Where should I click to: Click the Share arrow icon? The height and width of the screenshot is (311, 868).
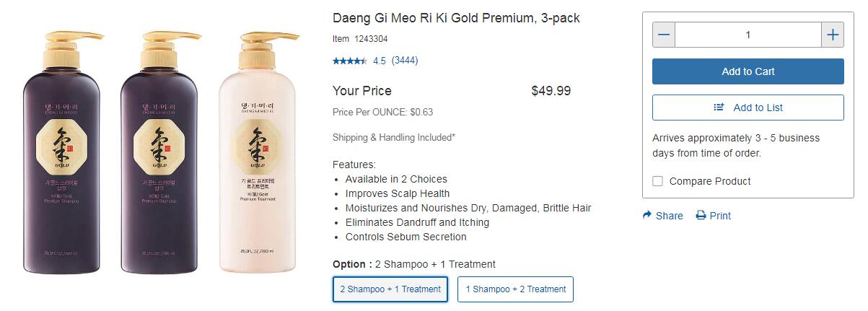(x=647, y=215)
